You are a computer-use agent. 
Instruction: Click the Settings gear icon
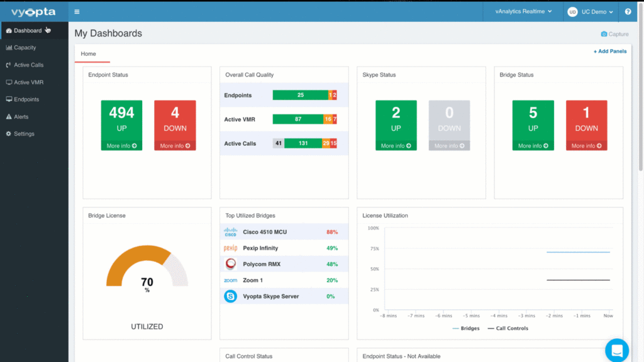click(9, 134)
